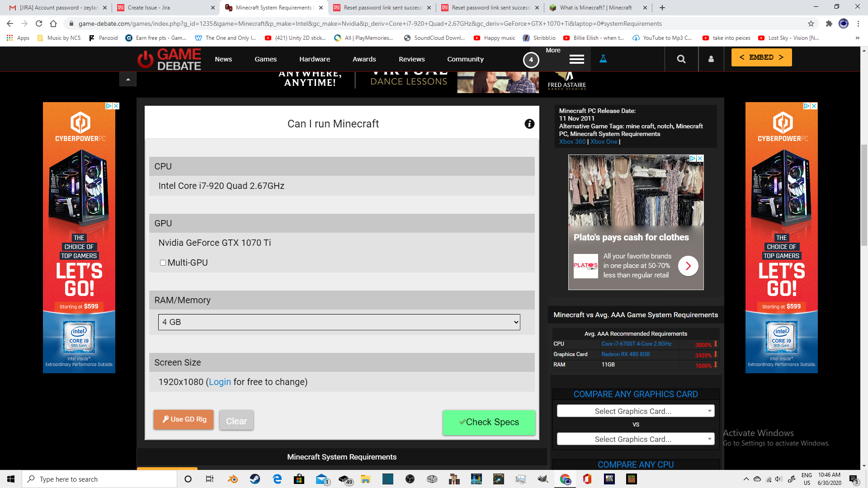Collapse banner with the up-arrow toggle
Screen dimensions: 868x488
(x=128, y=80)
